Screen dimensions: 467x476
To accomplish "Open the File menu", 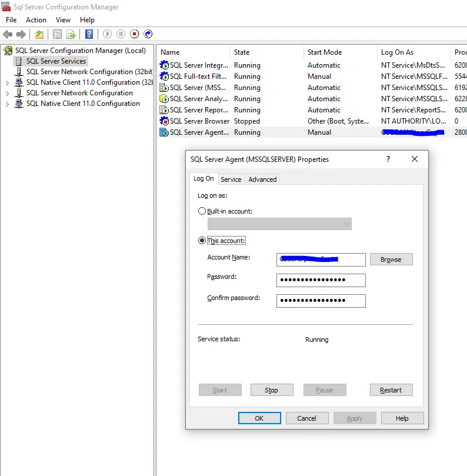I will pyautogui.click(x=11, y=20).
